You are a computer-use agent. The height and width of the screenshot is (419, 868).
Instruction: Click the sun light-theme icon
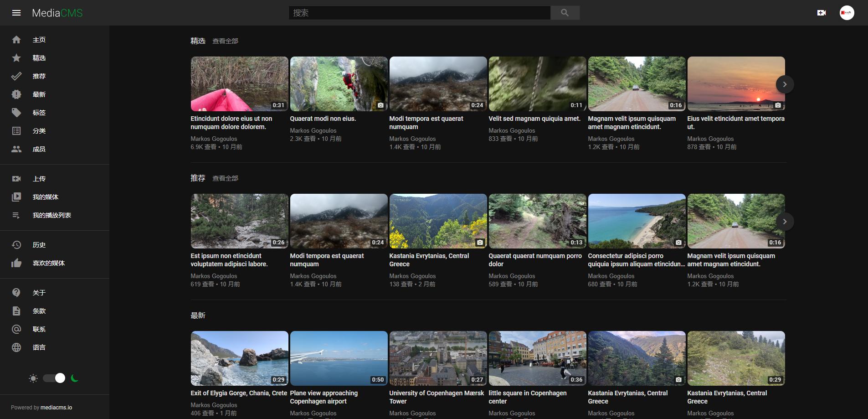33,378
